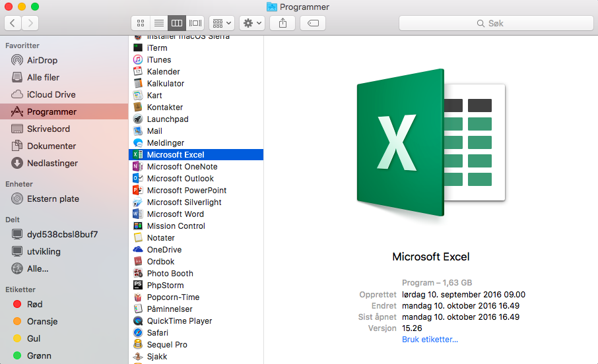Select Sjakk app
598x364 pixels.
tap(196, 356)
